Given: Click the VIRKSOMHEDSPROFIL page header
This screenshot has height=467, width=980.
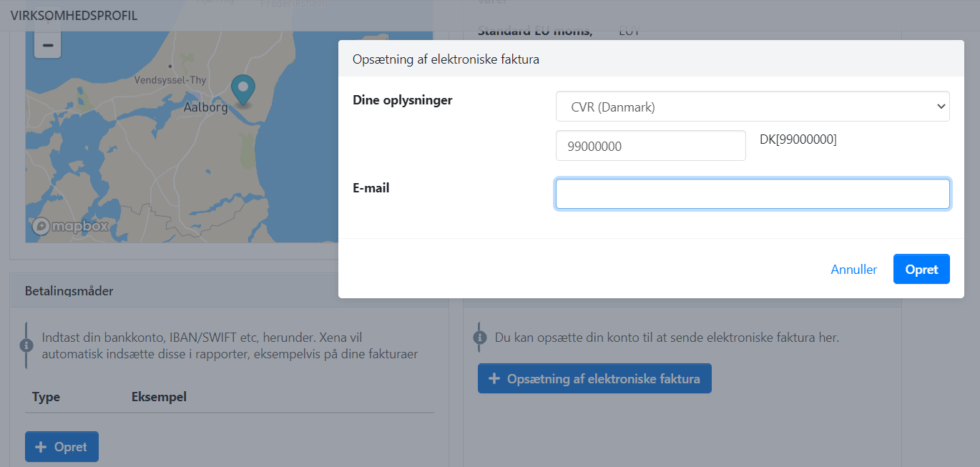Looking at the screenshot, I should tap(74, 15).
